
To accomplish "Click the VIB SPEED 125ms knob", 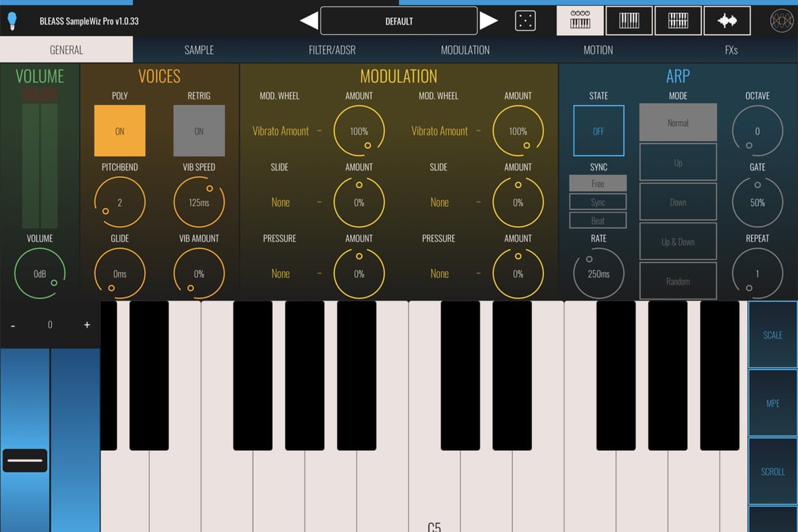I will click(x=199, y=202).
